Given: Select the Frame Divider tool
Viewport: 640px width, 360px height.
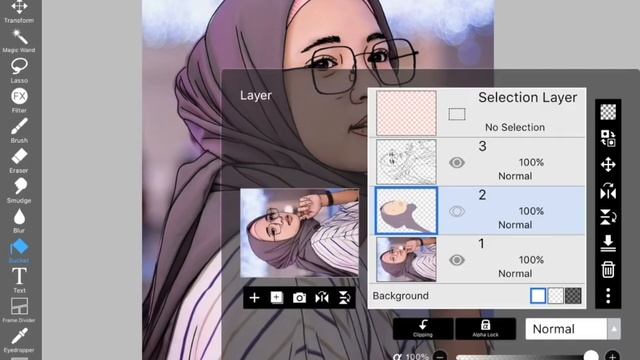Looking at the screenshot, I should (19, 310).
